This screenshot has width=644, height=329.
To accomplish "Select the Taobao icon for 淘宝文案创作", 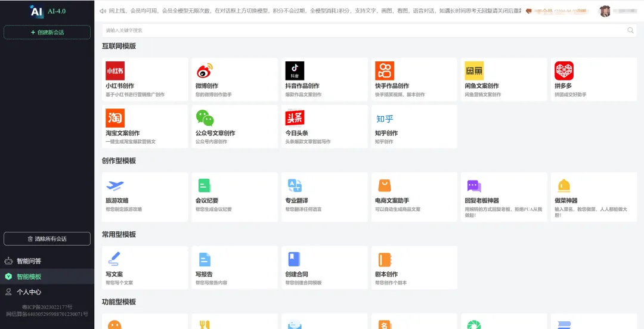I will (x=115, y=118).
